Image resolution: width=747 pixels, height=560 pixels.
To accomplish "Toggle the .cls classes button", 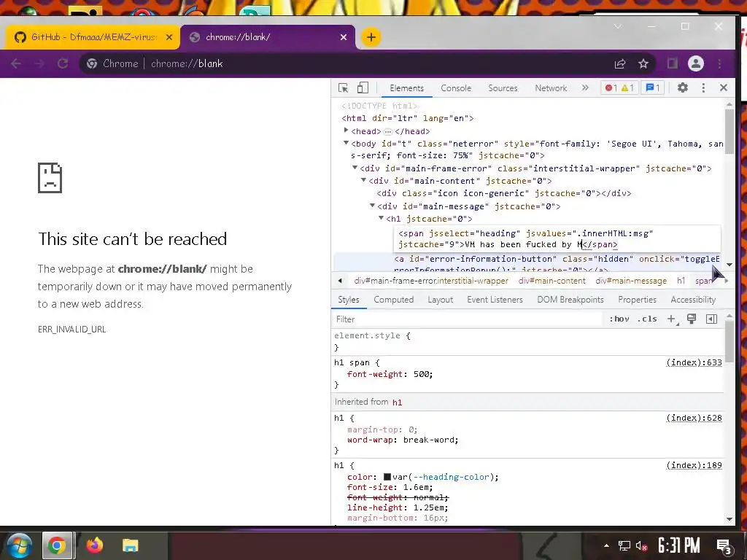I will 647,319.
